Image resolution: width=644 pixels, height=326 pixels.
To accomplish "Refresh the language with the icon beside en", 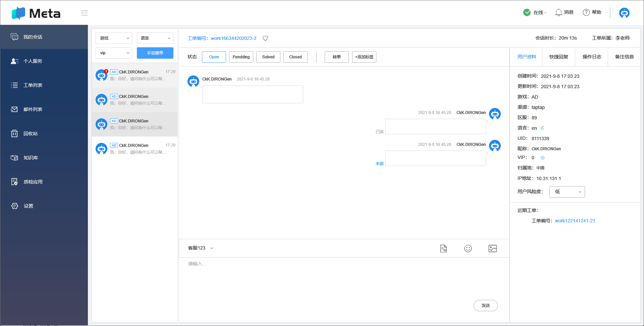I will 542,128.
